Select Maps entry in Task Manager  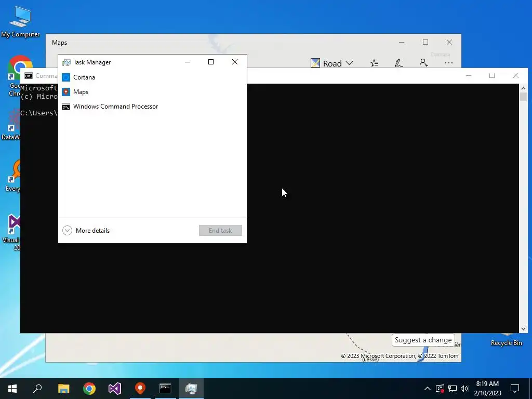coord(152,92)
